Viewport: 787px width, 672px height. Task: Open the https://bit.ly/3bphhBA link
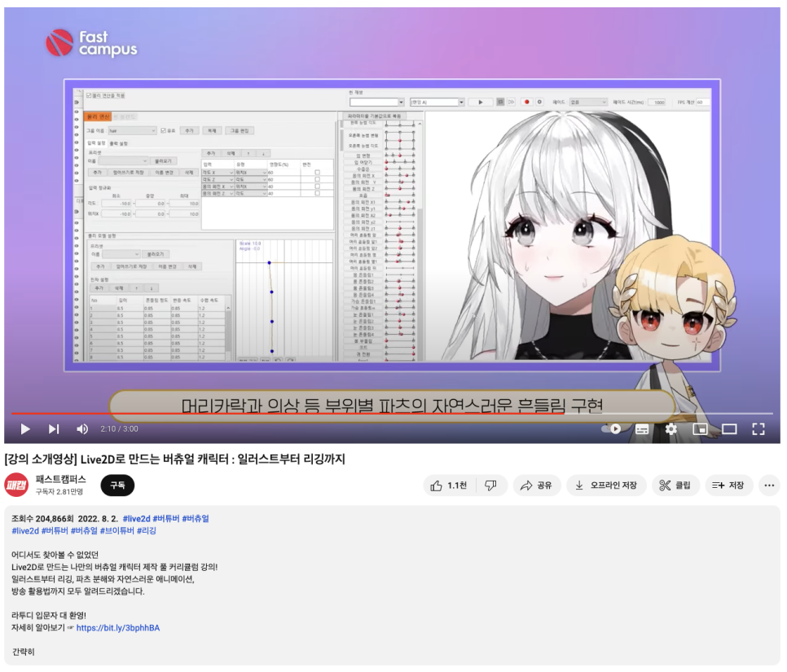tap(118, 629)
